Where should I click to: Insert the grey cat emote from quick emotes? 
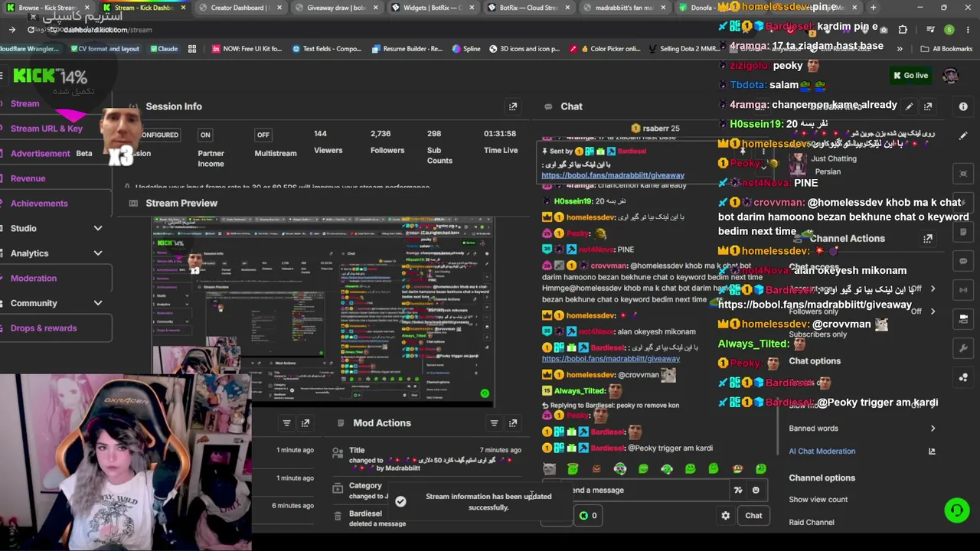[x=549, y=468]
